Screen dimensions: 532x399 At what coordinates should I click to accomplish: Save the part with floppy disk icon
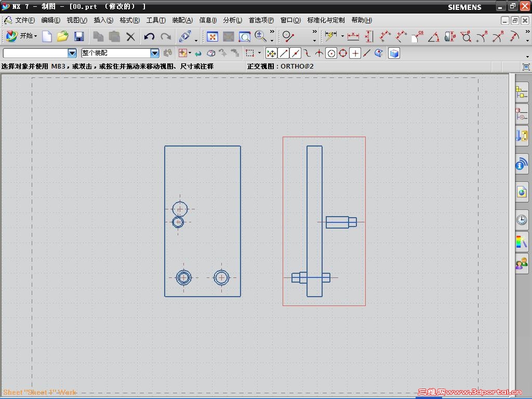pyautogui.click(x=79, y=36)
